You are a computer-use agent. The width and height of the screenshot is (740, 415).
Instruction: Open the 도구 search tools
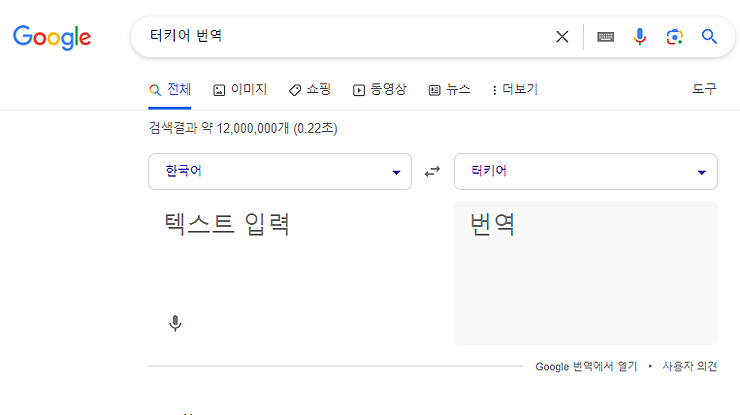704,89
